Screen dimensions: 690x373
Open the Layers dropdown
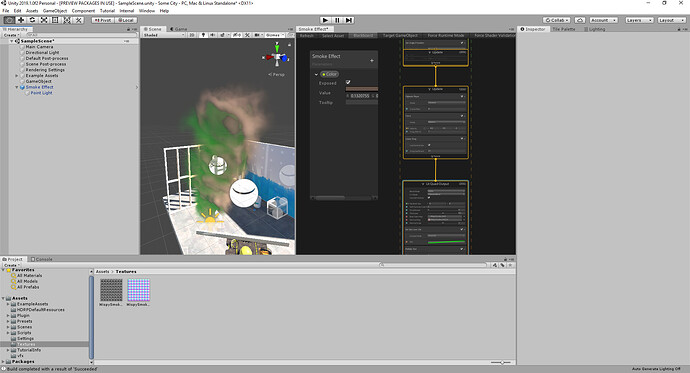[x=639, y=20]
